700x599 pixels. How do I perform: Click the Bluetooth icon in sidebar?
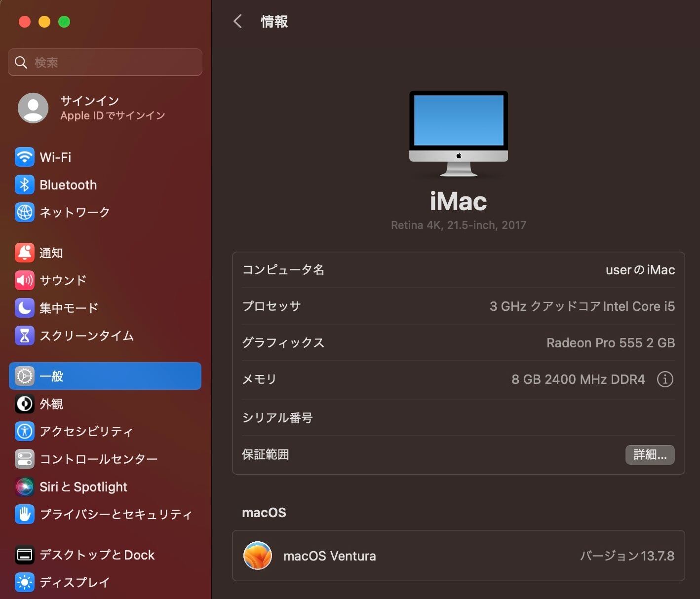(x=25, y=185)
